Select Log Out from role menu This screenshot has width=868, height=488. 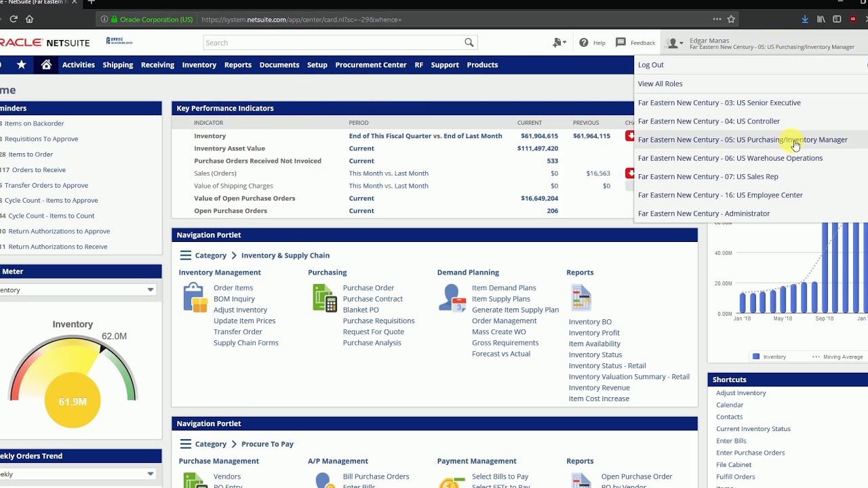pos(651,65)
